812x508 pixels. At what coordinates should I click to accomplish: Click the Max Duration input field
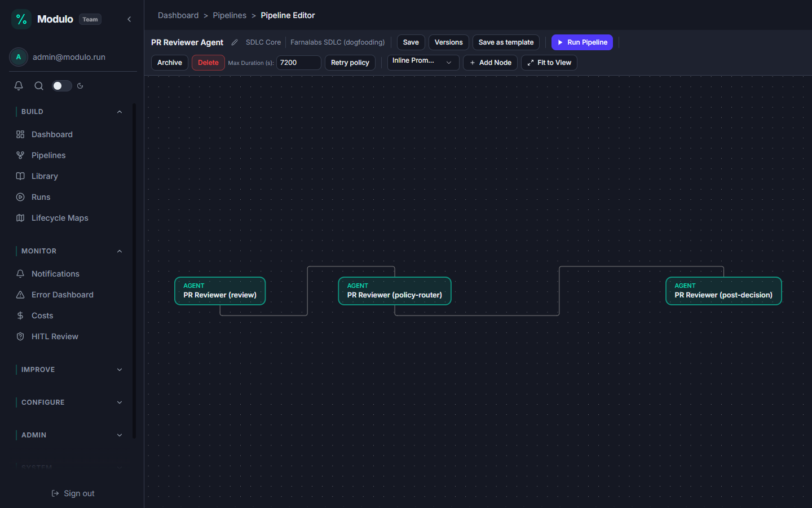299,63
